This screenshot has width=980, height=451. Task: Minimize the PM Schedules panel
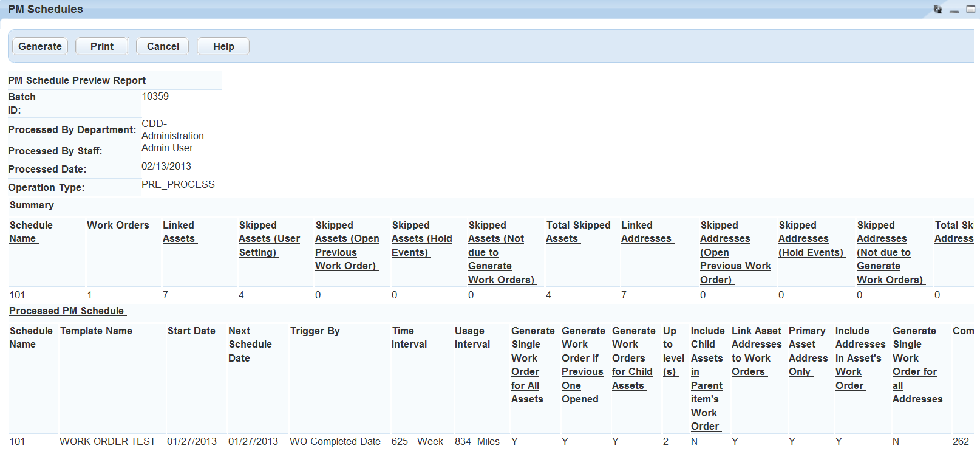tap(954, 10)
